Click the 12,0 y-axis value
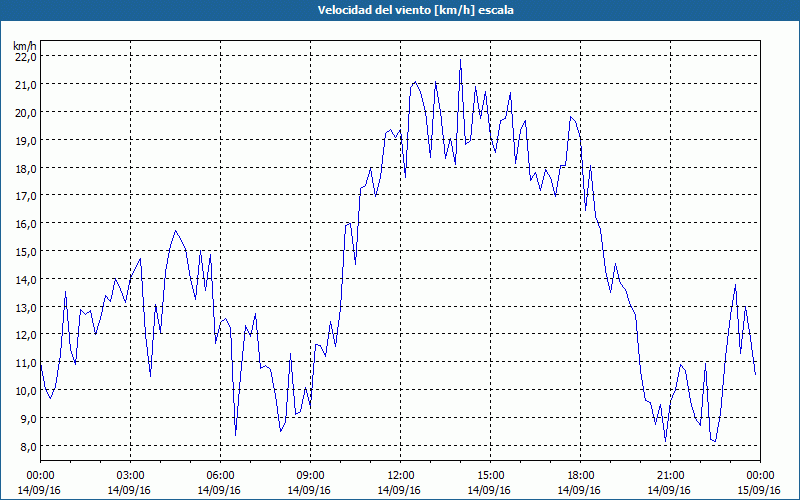 coord(25,335)
